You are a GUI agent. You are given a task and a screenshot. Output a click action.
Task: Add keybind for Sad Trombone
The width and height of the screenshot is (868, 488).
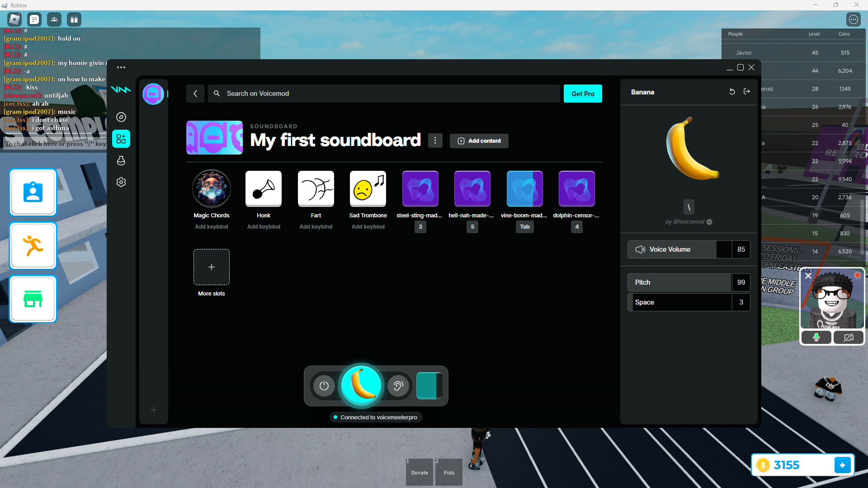368,227
